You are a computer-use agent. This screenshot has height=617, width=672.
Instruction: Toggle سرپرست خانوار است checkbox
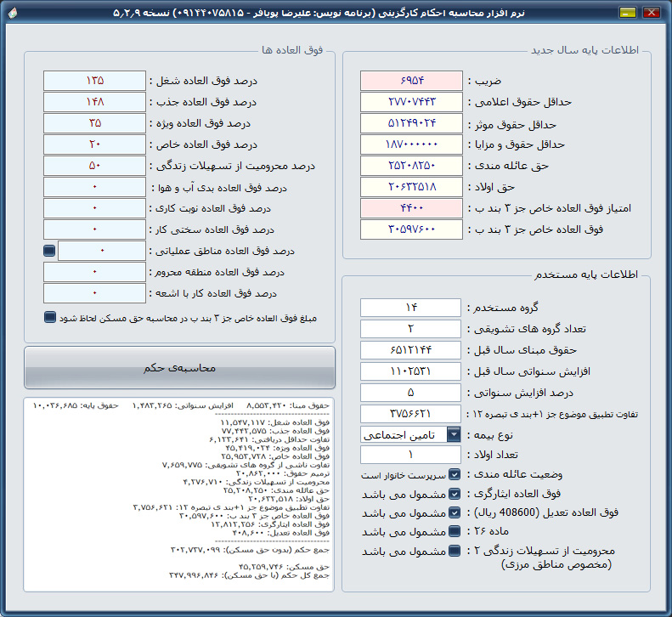pos(455,474)
